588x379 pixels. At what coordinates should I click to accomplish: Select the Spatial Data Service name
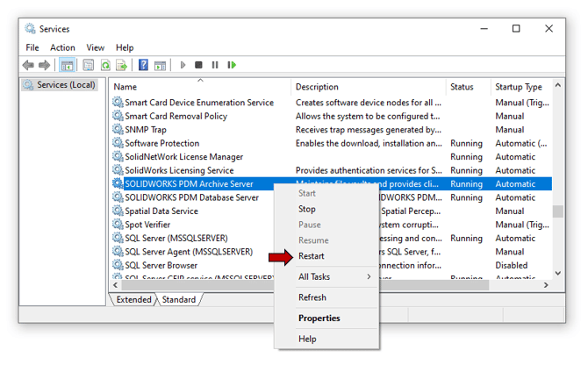click(161, 211)
